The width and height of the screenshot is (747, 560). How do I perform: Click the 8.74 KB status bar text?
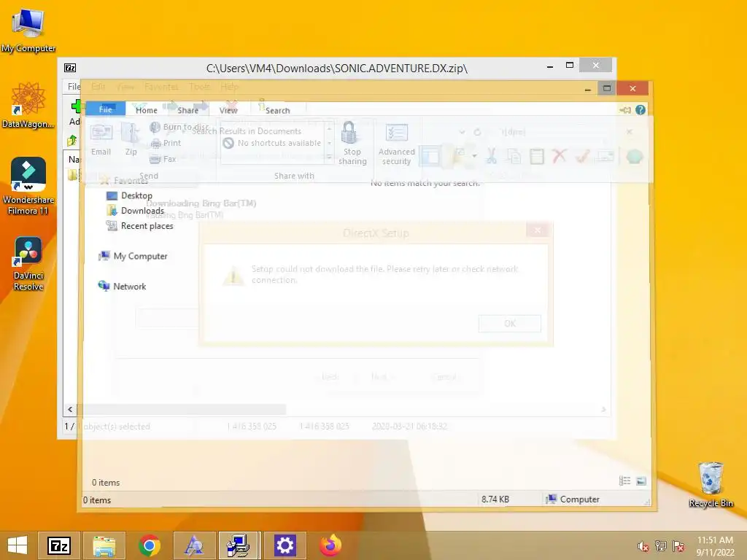coord(495,499)
